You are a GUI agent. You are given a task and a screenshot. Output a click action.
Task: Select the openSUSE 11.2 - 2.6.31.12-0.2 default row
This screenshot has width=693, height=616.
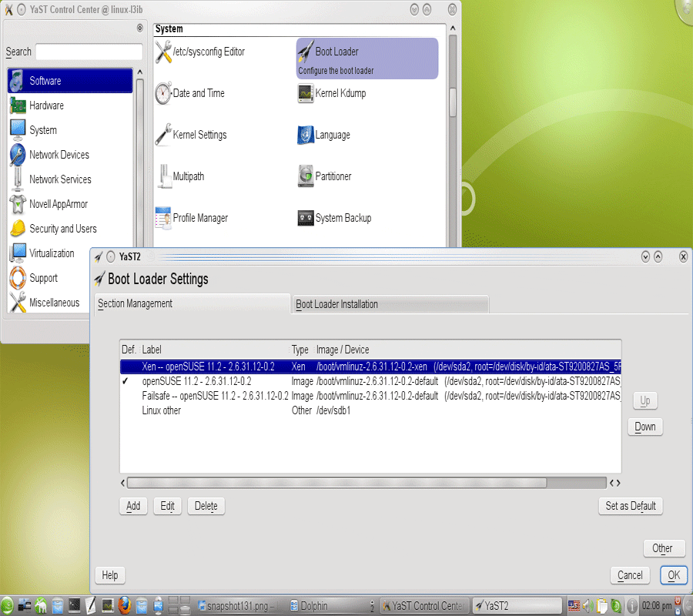[370, 381]
